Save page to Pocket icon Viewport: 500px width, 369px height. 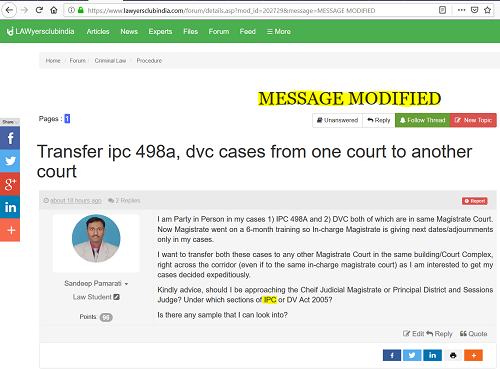pos(475,10)
